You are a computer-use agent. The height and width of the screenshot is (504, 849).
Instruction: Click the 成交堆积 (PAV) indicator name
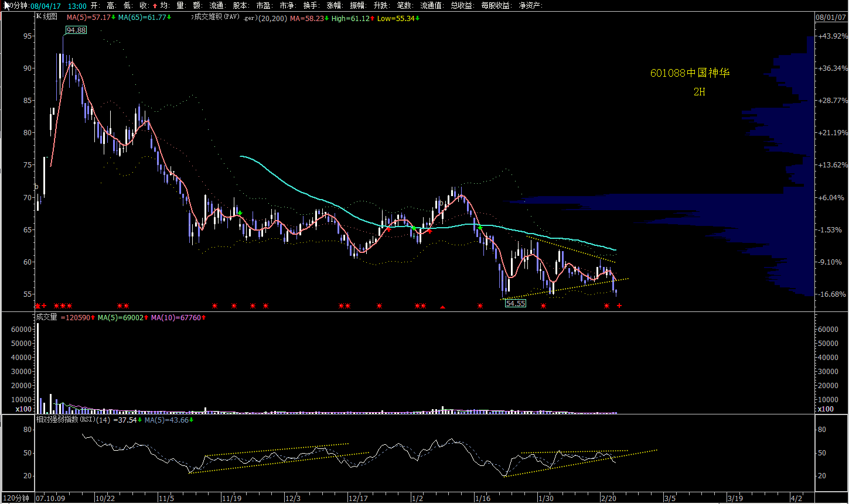pos(216,18)
